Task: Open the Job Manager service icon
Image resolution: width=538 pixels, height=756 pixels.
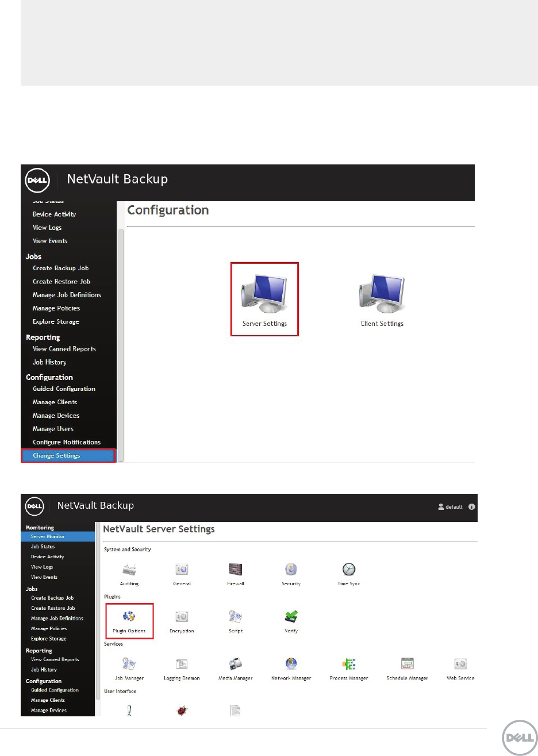Action: click(x=129, y=669)
